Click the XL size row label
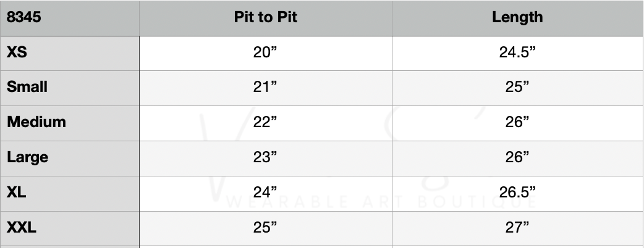The image size is (644, 248). coord(17,192)
